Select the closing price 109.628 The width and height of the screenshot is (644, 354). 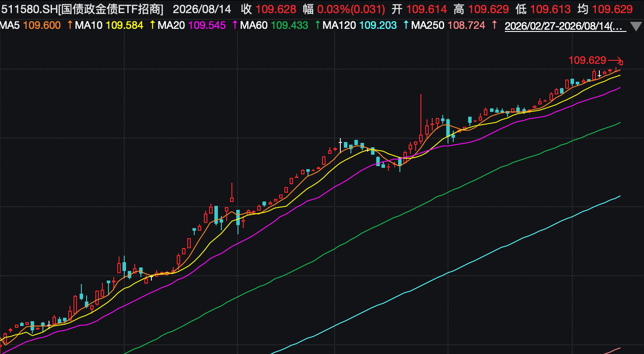[x=276, y=9]
